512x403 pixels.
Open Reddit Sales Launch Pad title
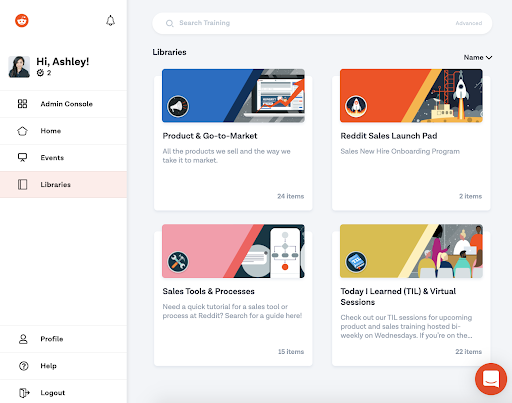coord(389,136)
